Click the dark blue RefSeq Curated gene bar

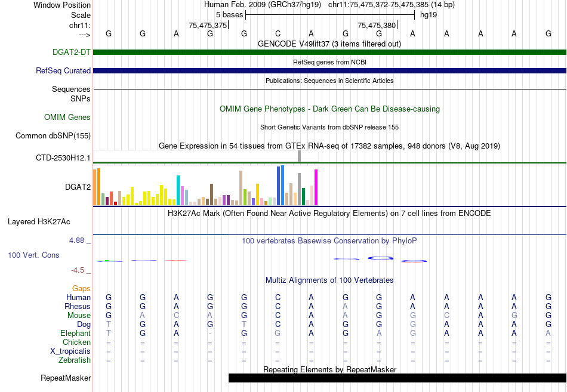pos(329,70)
